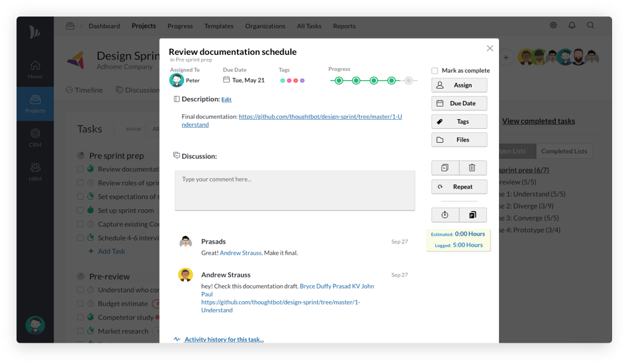Viewport: 626px width, 364px height.
Task: Check the Set expectations task checkbox
Action: pyautogui.click(x=80, y=197)
